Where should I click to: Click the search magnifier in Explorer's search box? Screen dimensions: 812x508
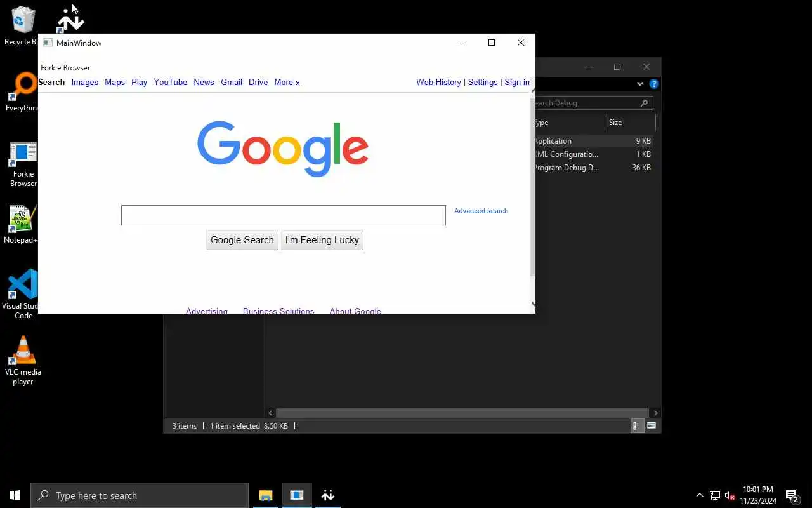(644, 103)
